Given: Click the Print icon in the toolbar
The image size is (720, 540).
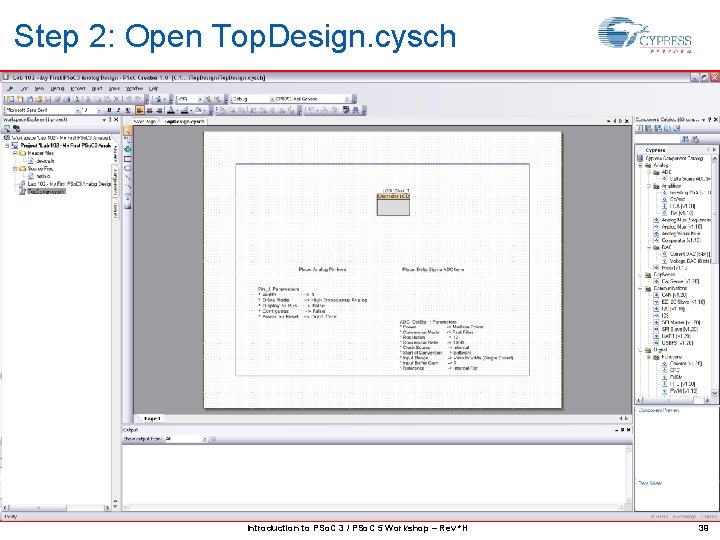Looking at the screenshot, I should (67, 99).
